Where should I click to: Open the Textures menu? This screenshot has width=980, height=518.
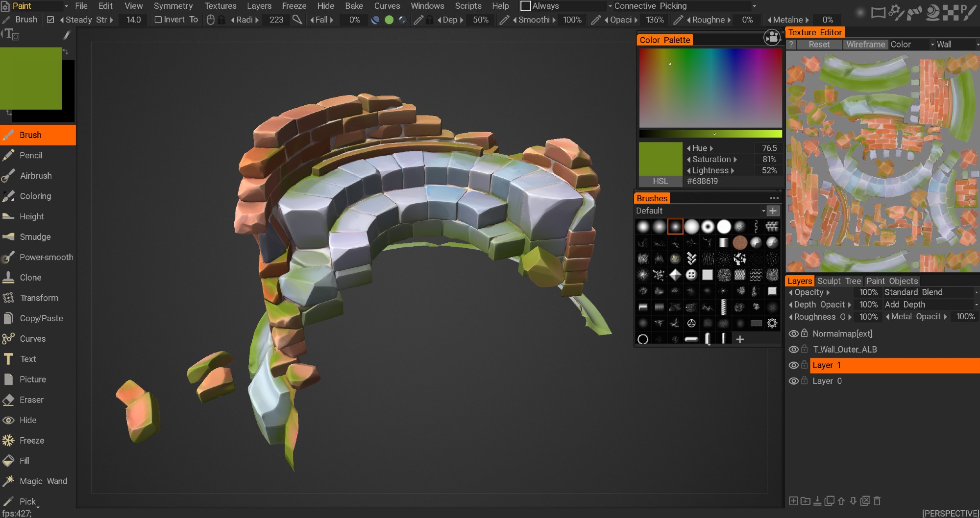coord(220,6)
